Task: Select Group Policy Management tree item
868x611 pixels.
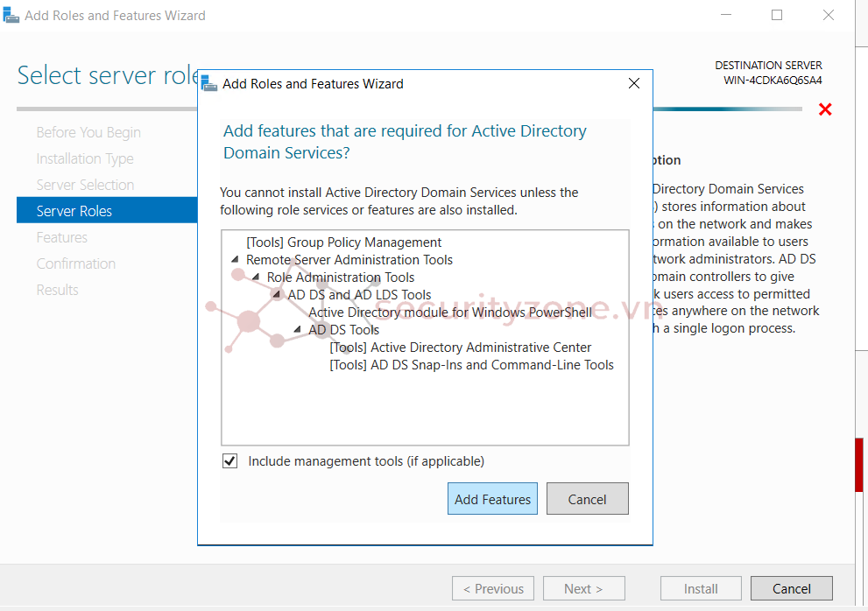Action: click(343, 242)
